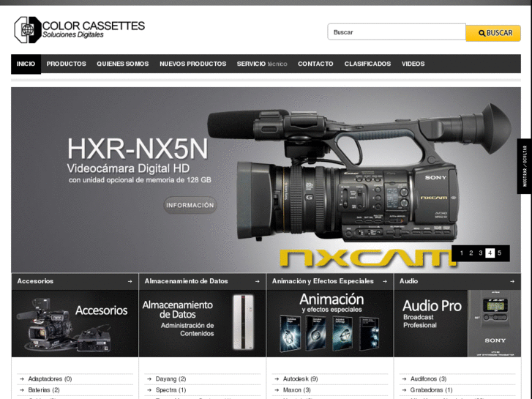The height and width of the screenshot is (399, 532).
Task: Open the Adaptadores (0) link
Action: coord(50,379)
